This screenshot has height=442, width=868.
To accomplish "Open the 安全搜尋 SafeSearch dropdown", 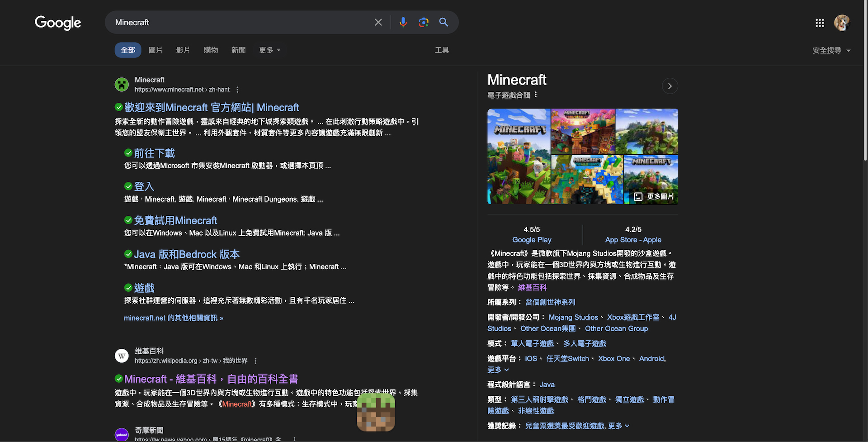I will click(x=831, y=51).
